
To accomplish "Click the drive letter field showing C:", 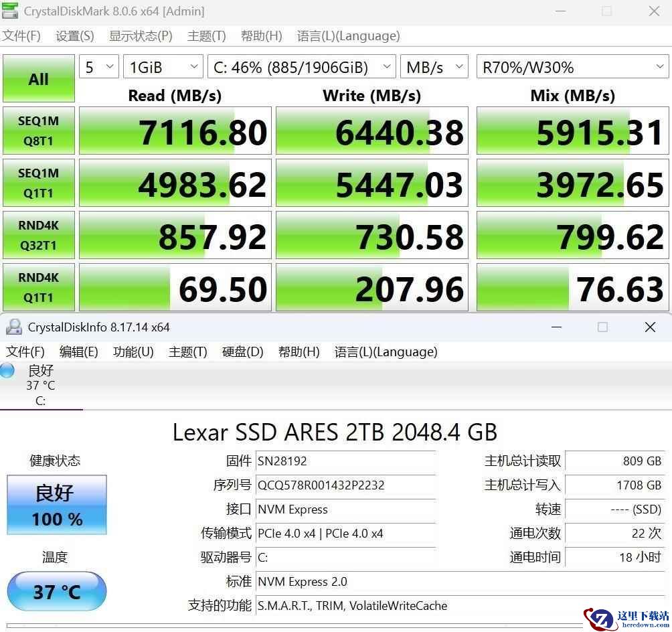I will (x=345, y=557).
